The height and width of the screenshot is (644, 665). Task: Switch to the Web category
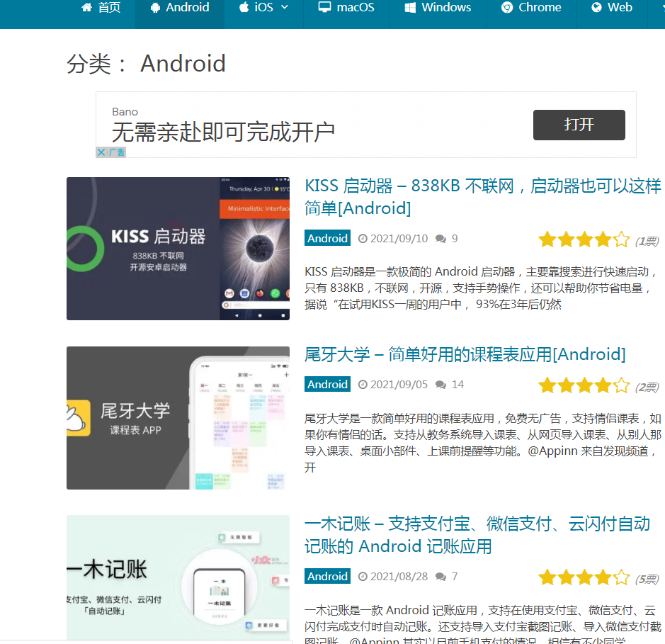pos(612,8)
